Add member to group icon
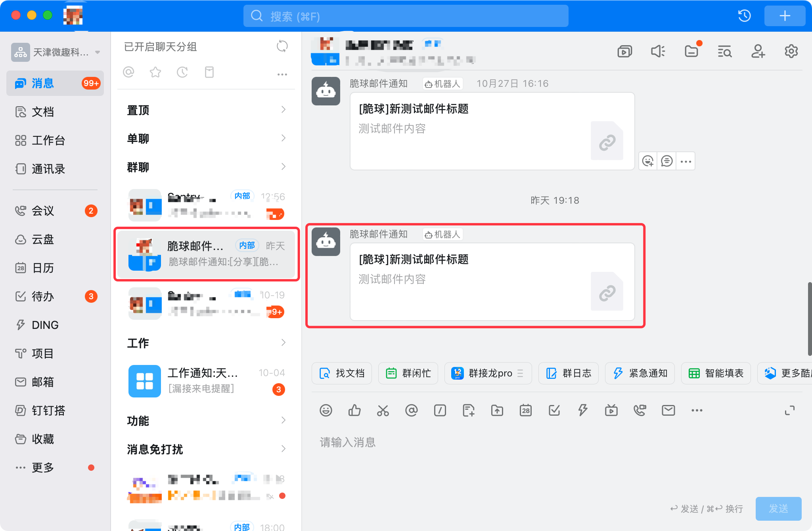Viewport: 812px width, 531px height. click(x=758, y=52)
